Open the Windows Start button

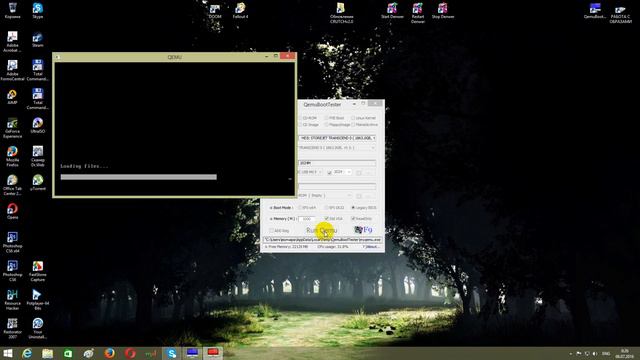click(7, 353)
